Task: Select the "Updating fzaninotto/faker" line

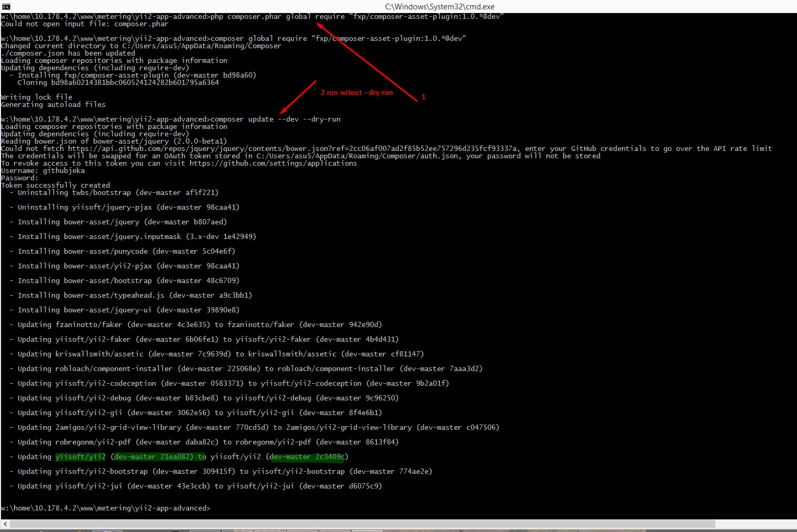Action: tap(200, 324)
